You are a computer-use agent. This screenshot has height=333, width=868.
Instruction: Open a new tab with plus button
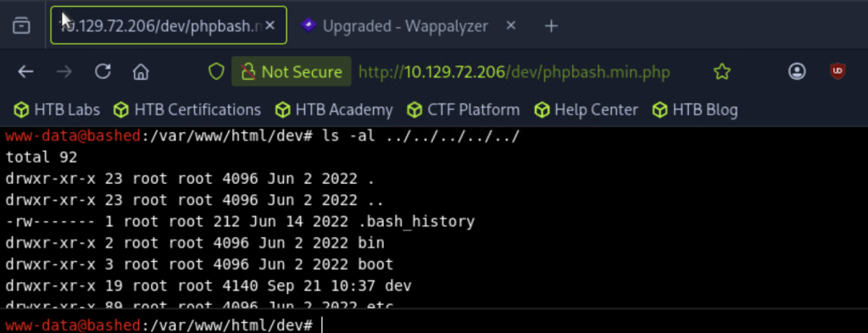point(551,25)
